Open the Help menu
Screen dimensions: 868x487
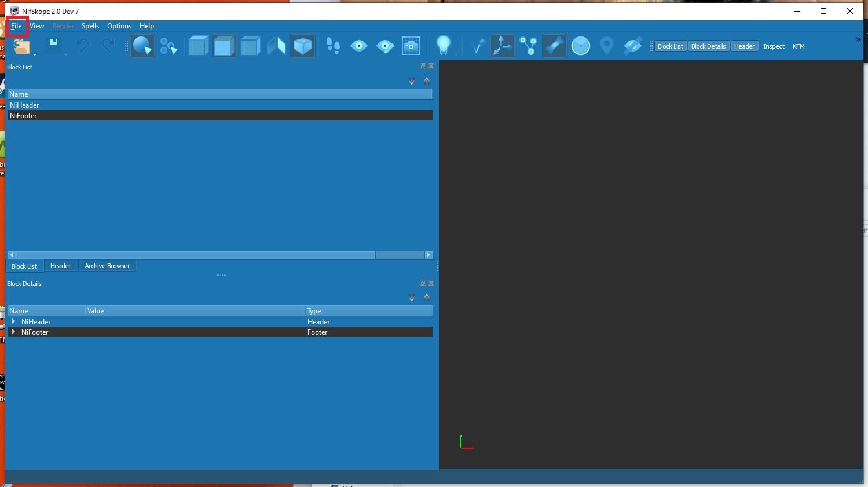[x=147, y=26]
